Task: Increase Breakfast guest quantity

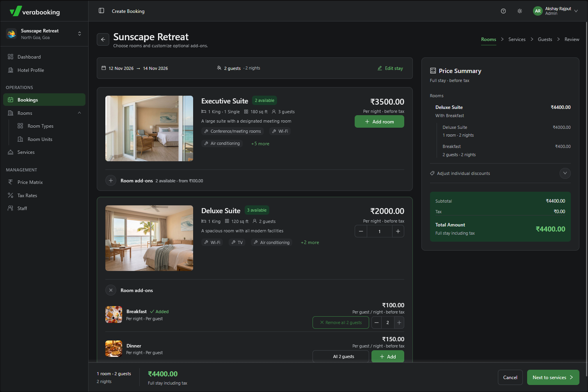Action: pos(399,323)
